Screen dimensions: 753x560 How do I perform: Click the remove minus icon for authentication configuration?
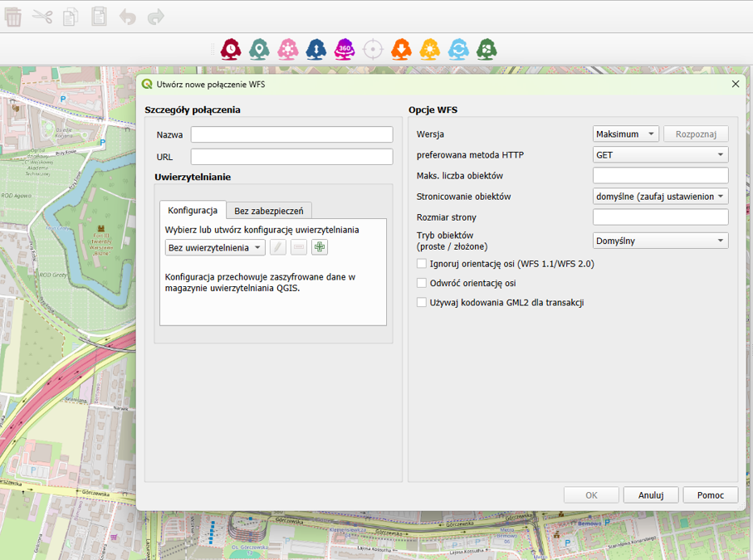[x=299, y=247]
